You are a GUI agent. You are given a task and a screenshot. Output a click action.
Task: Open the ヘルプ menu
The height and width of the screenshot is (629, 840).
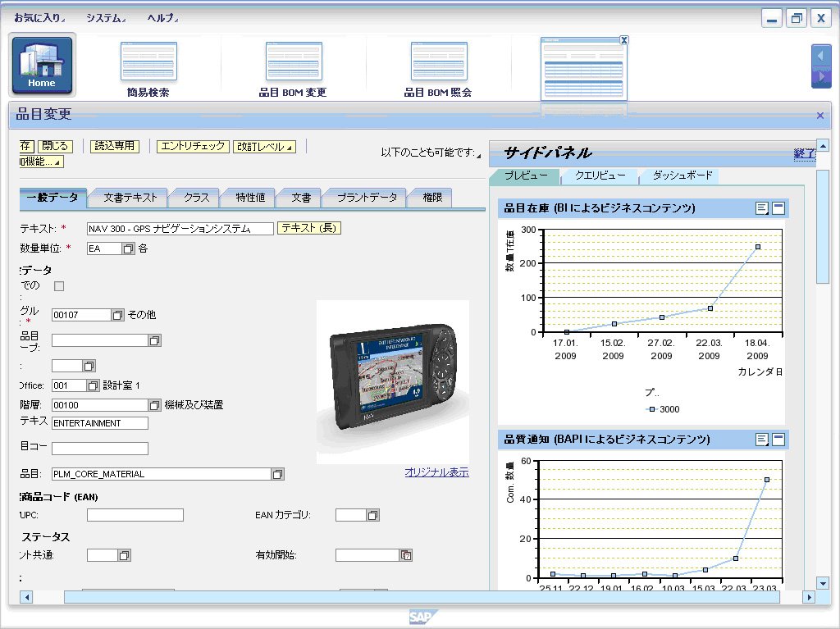coord(162,18)
